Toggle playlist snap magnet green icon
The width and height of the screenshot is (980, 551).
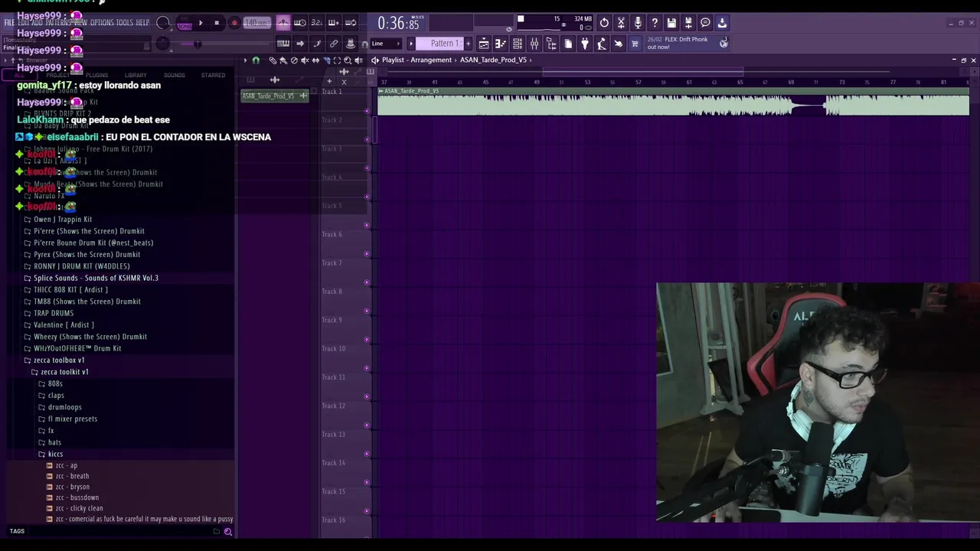pyautogui.click(x=256, y=60)
